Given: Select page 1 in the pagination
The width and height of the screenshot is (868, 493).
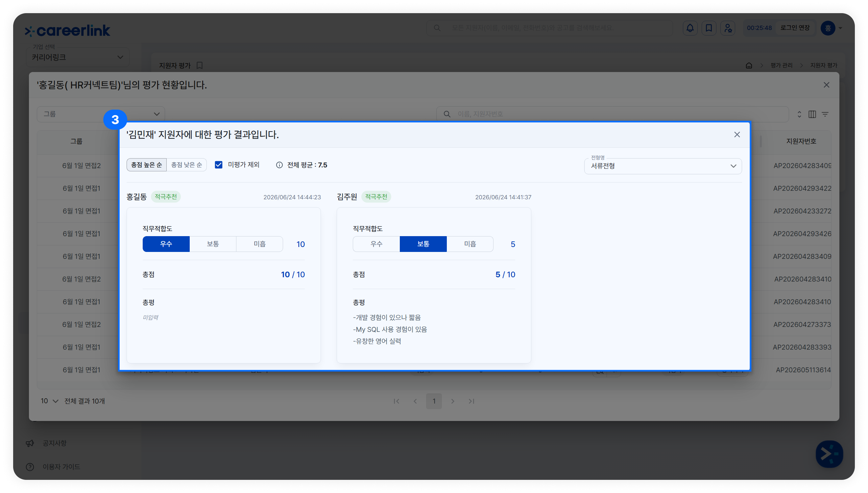Looking at the screenshot, I should [x=434, y=401].
